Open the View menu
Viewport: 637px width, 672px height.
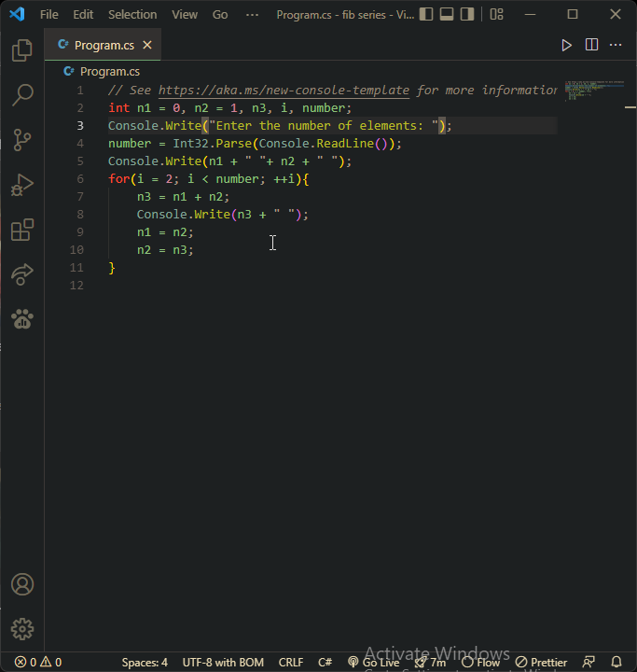(185, 15)
